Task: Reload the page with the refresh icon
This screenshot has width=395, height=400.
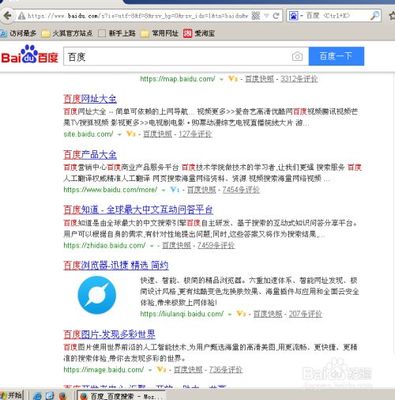Action: click(276, 15)
